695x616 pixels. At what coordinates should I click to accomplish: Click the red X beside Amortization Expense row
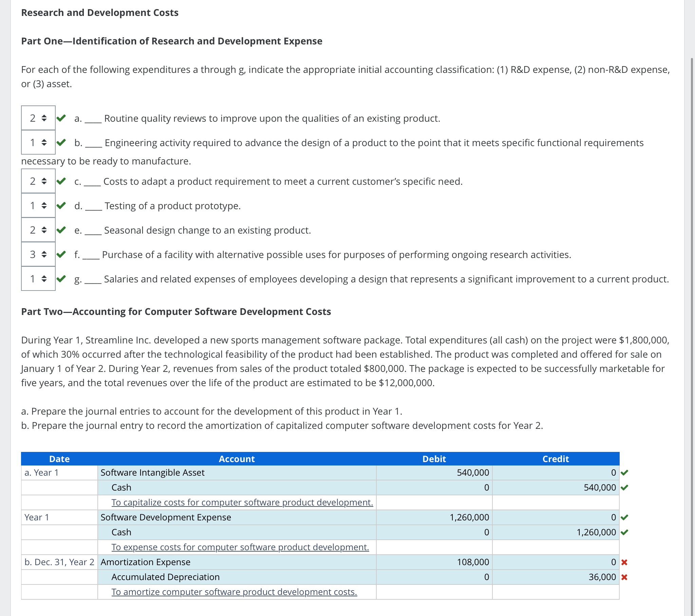624,562
